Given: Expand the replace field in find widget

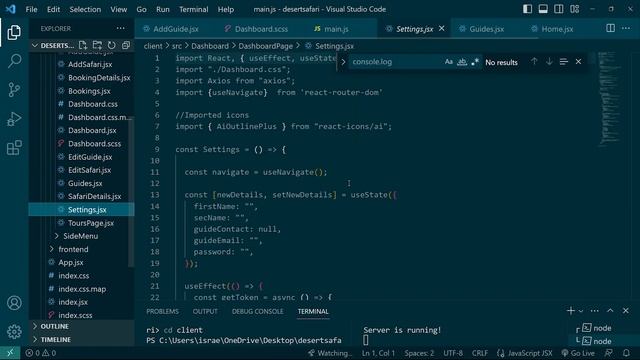Looking at the screenshot, I should tap(343, 62).
